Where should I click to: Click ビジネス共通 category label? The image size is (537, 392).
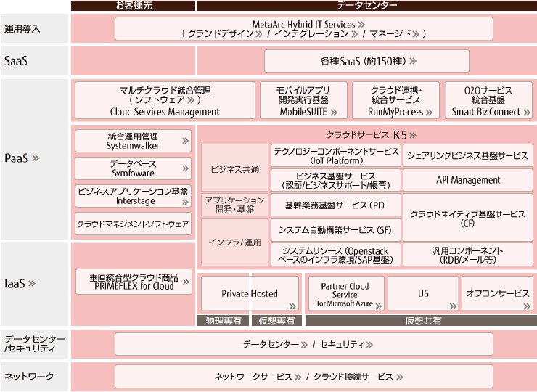click(234, 168)
